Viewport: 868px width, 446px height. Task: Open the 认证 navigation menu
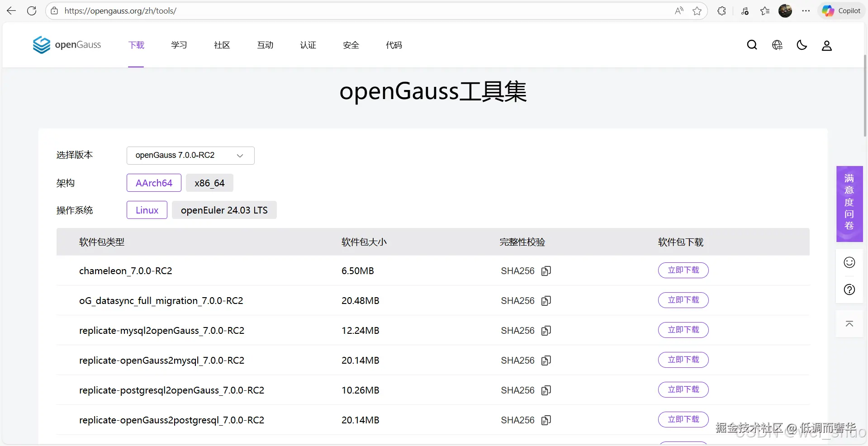(x=308, y=45)
